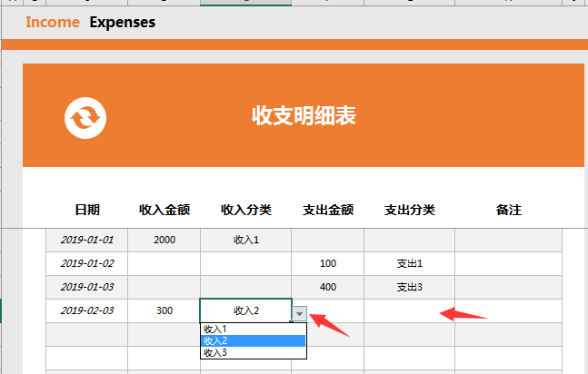
Task: Select the 日期 column header
Action: (x=87, y=210)
